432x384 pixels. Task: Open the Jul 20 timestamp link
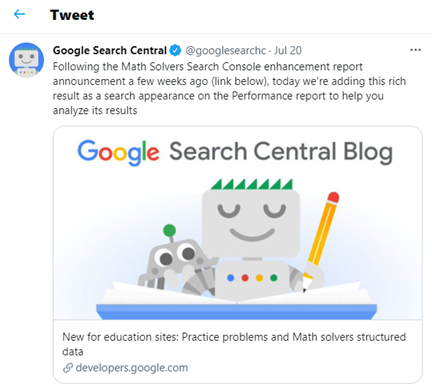[x=288, y=50]
